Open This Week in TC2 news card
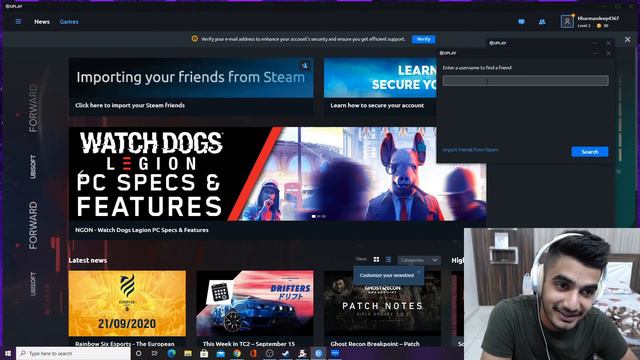 tap(255, 303)
